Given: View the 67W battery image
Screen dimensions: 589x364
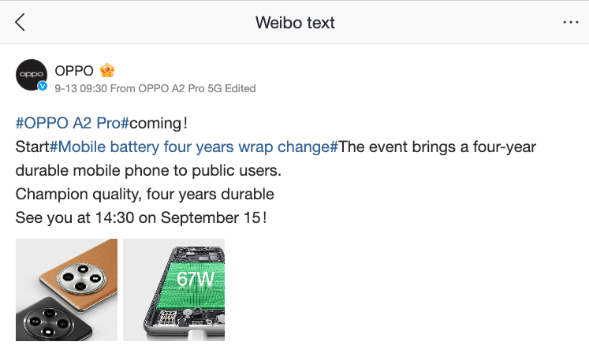Looking at the screenshot, I should [x=173, y=290].
